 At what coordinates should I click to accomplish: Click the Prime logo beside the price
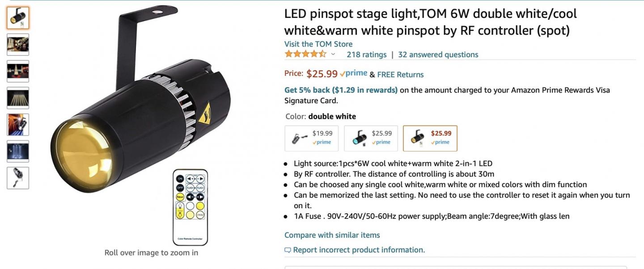coord(353,74)
